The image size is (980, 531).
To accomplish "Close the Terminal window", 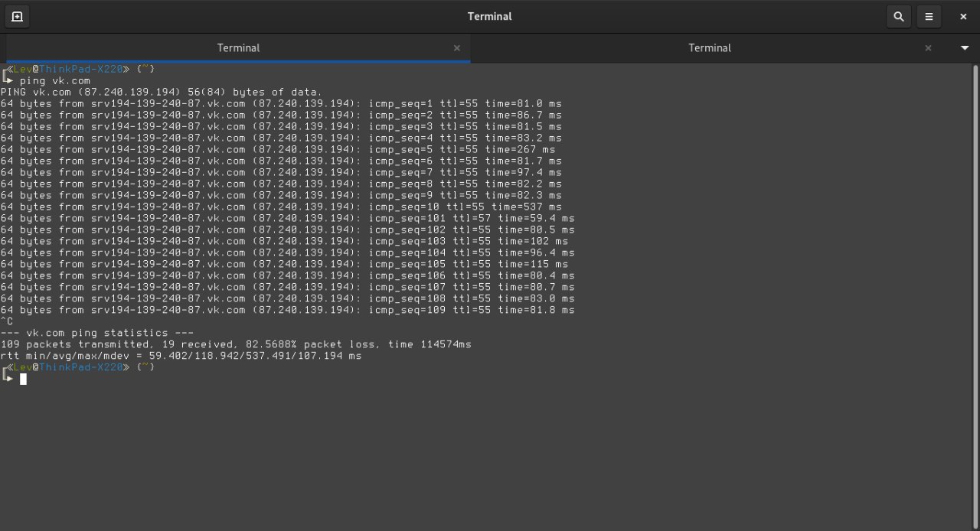I will (963, 16).
